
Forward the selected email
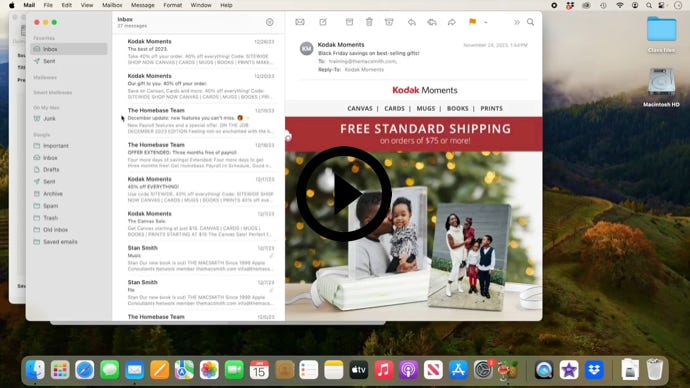coord(451,22)
